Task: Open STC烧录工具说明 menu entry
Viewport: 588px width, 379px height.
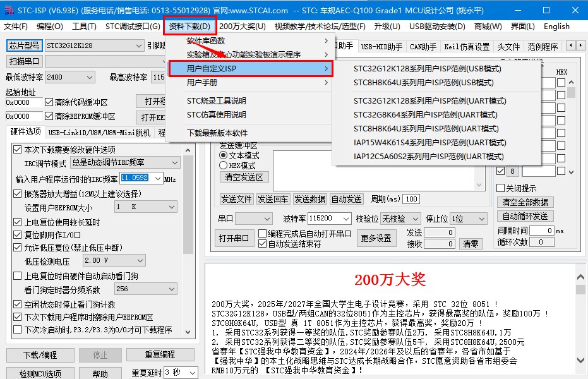Action: tap(217, 101)
